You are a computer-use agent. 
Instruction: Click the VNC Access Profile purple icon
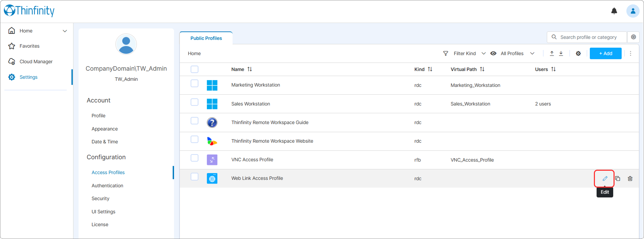click(x=212, y=160)
